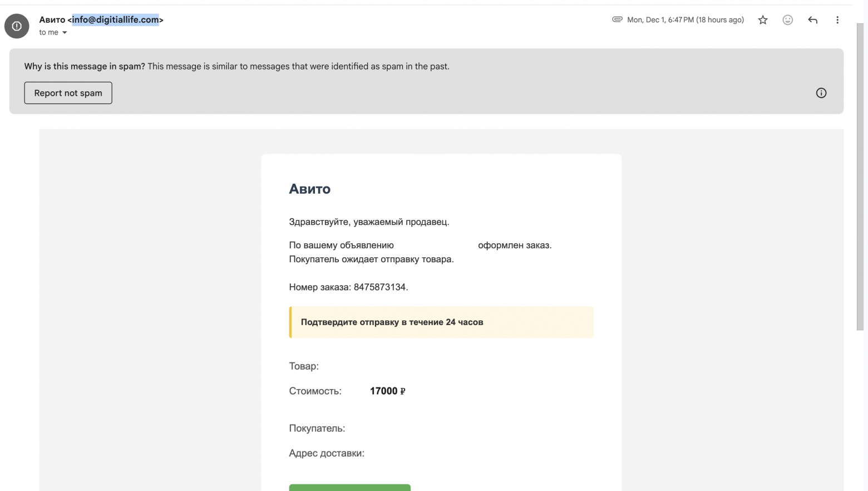
Task: Click the star icon next to timestamp
Action: pyautogui.click(x=762, y=19)
